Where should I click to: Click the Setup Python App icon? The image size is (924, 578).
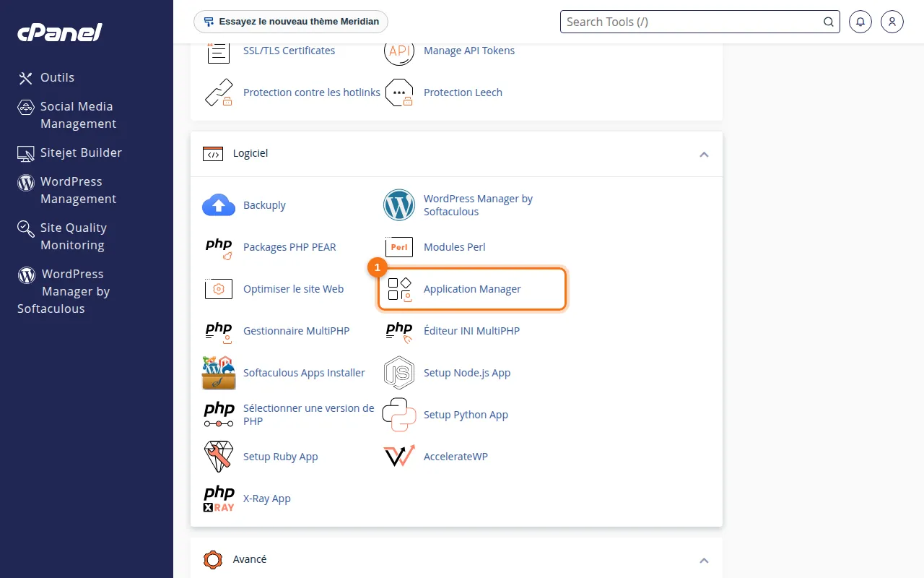399,415
